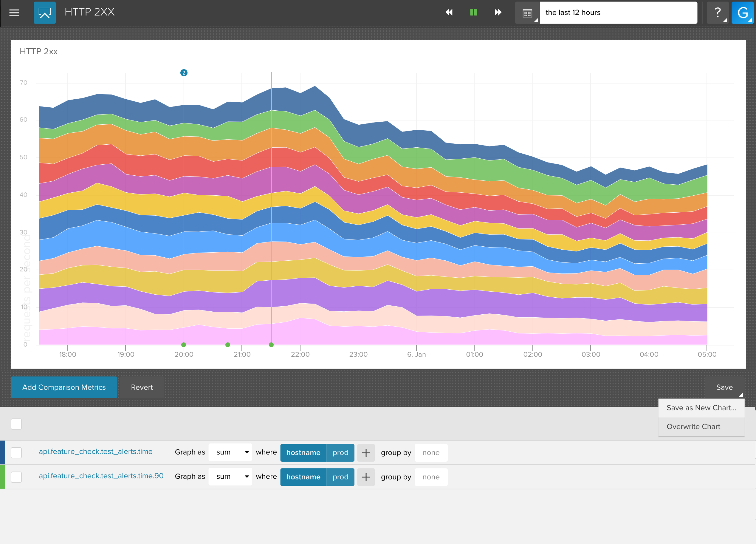Screen dimensions: 756x544
Task: Choose Overwrite Chart option
Action: pos(701,426)
